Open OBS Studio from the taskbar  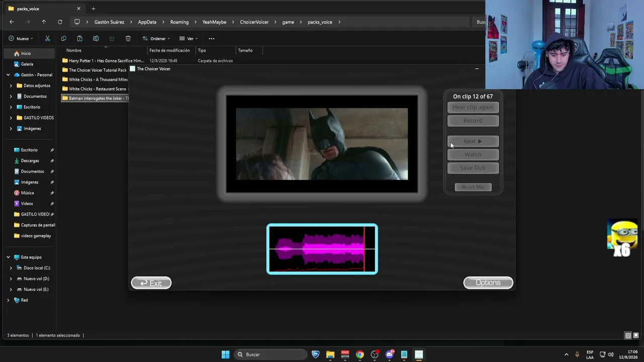(x=374, y=354)
